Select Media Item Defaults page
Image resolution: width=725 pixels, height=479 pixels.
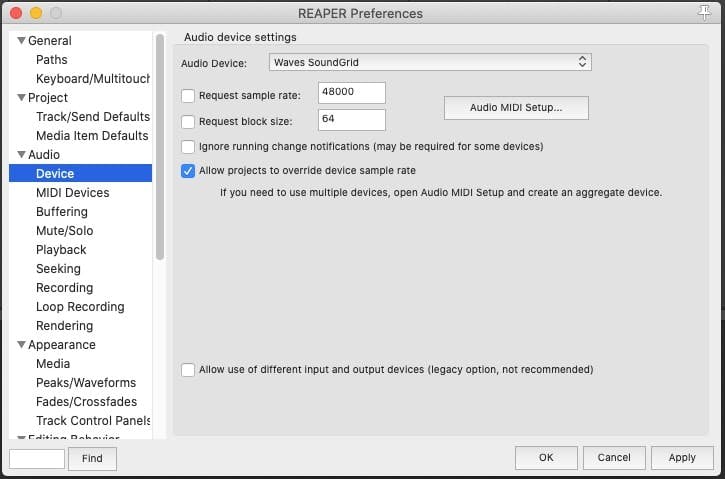[x=92, y=135]
